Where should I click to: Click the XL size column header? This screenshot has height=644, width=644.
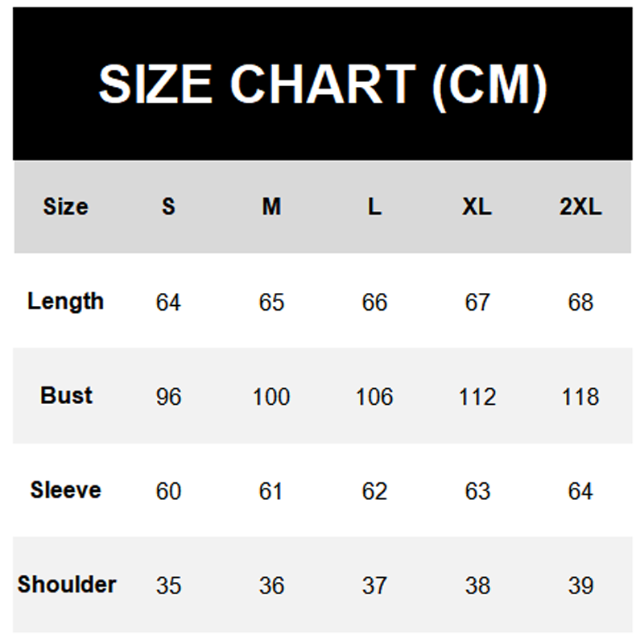pos(477,207)
